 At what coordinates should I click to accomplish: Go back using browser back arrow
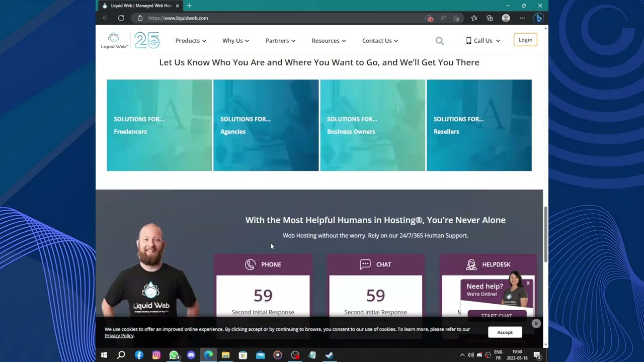[105, 18]
